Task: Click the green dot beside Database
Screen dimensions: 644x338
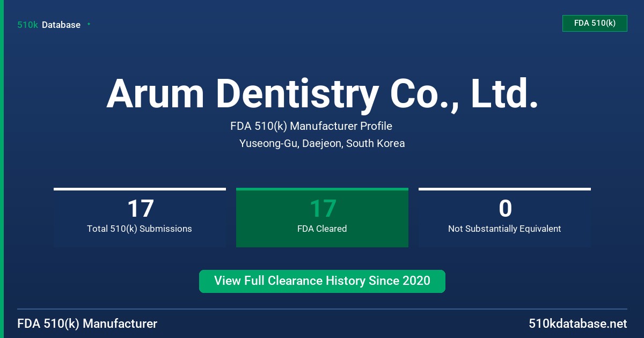Action: [x=89, y=24]
